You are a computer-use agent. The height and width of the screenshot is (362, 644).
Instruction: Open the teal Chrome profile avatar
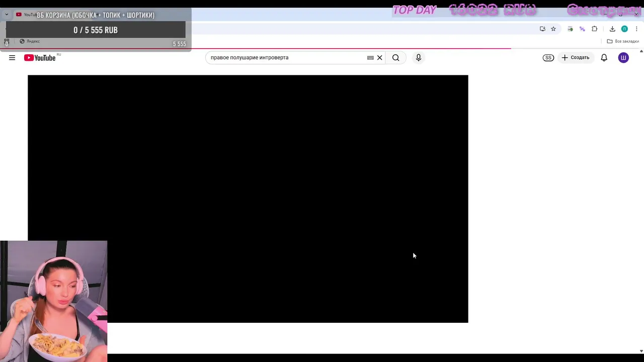point(624,29)
